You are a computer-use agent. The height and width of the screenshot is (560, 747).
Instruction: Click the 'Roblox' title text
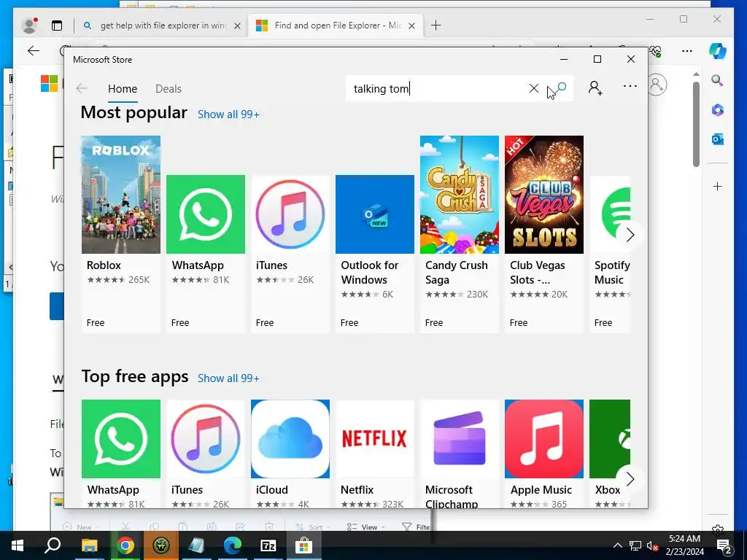click(104, 265)
